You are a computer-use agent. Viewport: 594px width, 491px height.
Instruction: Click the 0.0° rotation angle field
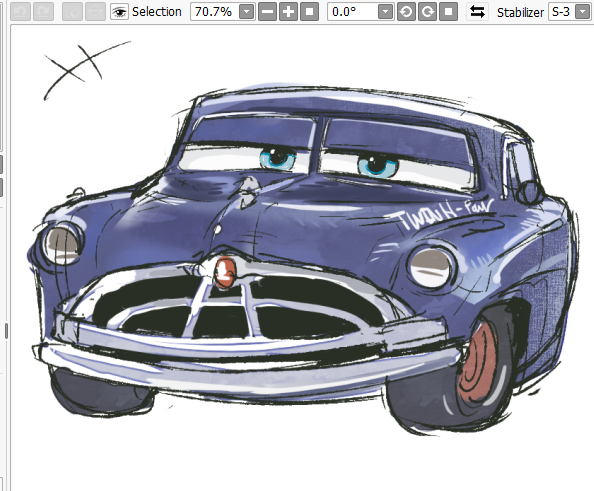point(352,12)
